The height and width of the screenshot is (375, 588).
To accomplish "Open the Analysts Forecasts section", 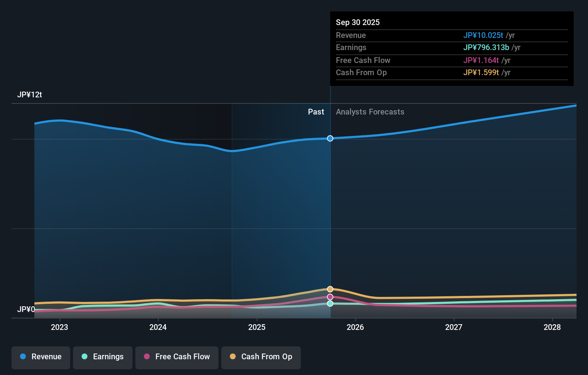I will point(370,112).
